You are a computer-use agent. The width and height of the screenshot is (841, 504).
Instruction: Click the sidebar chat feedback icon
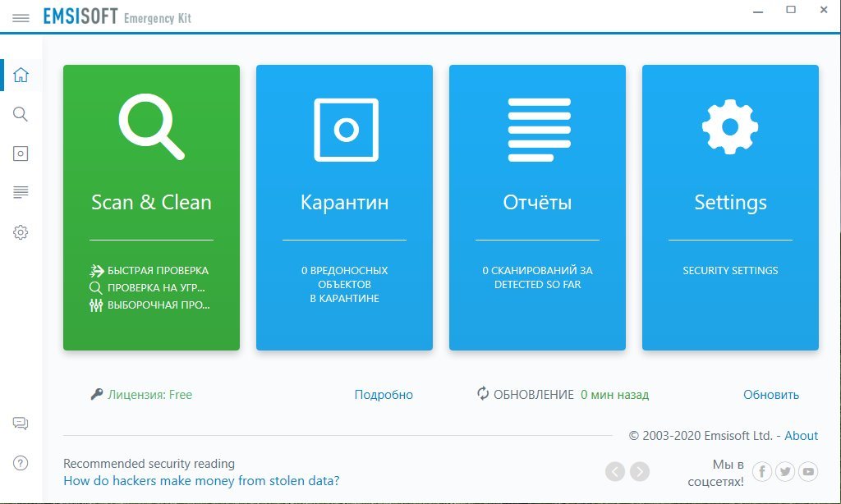coord(21,424)
